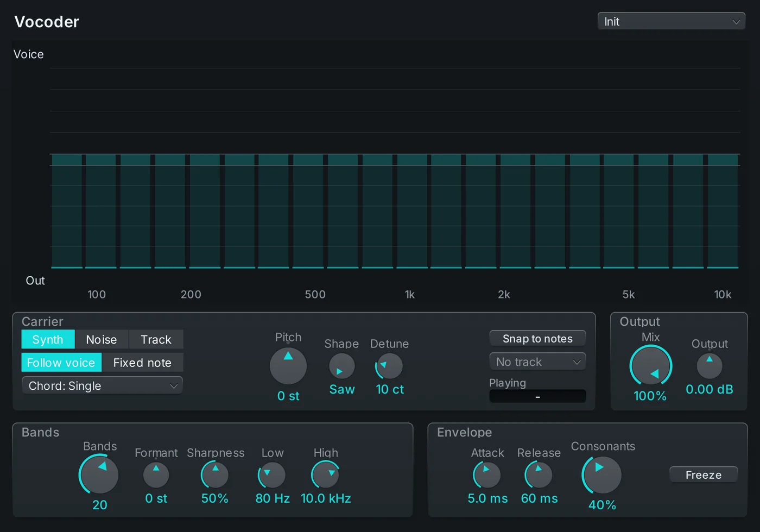
Task: Click the Low frequency knob
Action: pos(272,475)
